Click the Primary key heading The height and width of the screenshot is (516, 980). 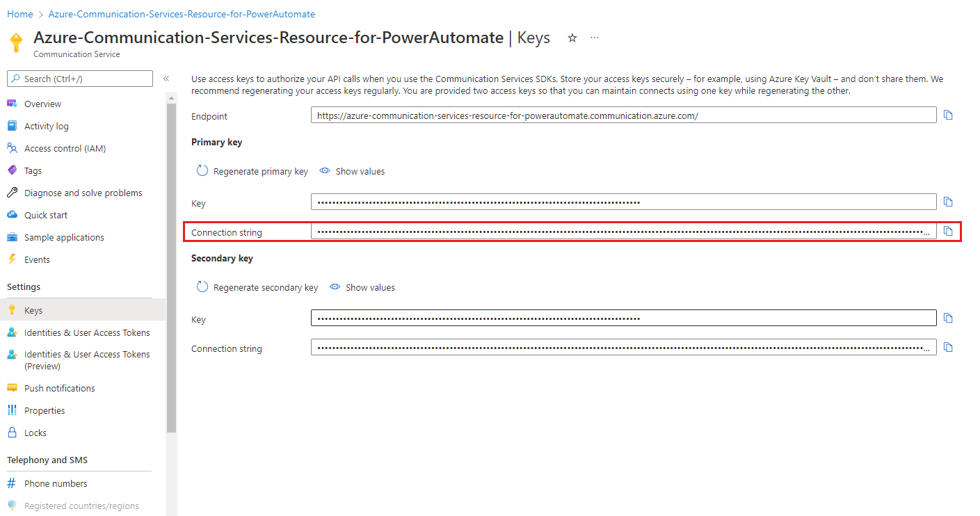point(217,142)
